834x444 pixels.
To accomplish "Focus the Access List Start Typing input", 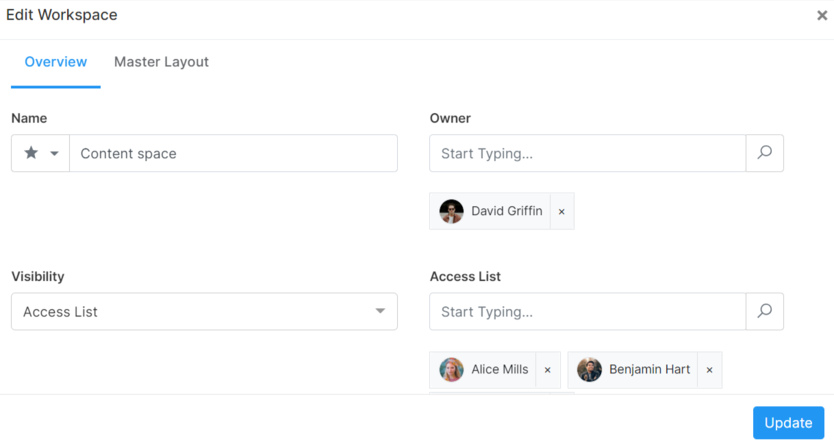I will (588, 312).
